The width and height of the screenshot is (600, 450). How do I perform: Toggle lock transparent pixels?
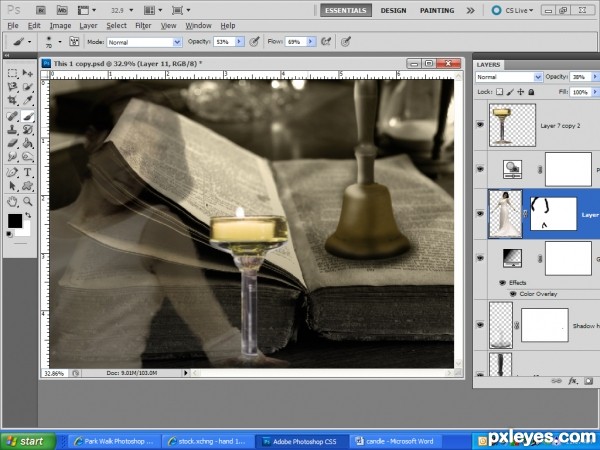click(499, 92)
